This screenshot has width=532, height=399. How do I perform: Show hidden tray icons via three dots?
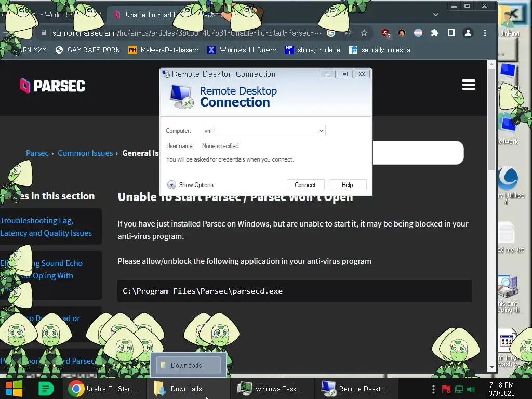pos(433,389)
